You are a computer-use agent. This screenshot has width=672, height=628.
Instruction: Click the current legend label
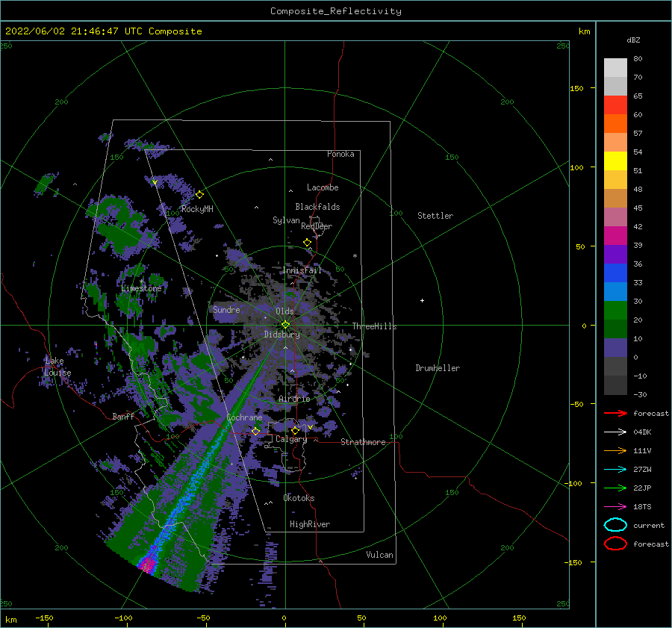pos(648,525)
